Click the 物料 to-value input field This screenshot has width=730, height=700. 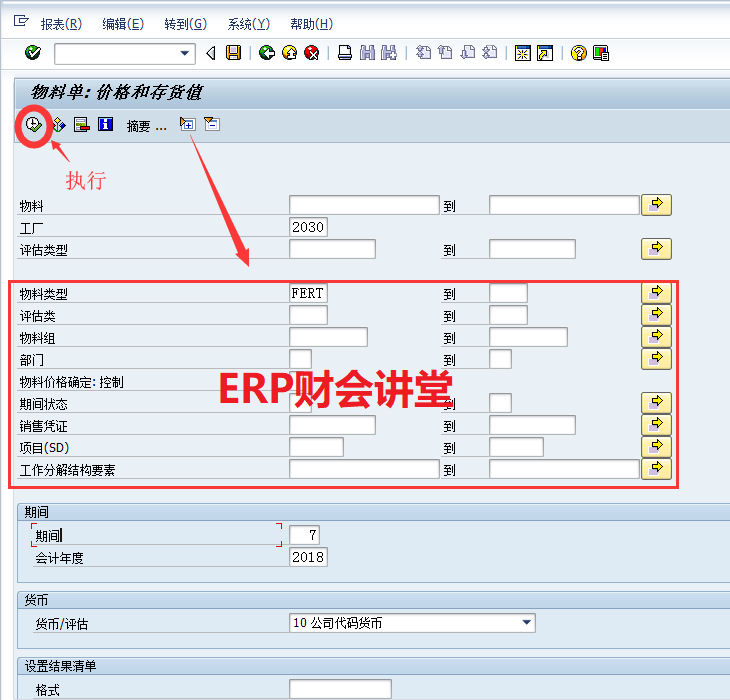coord(564,205)
